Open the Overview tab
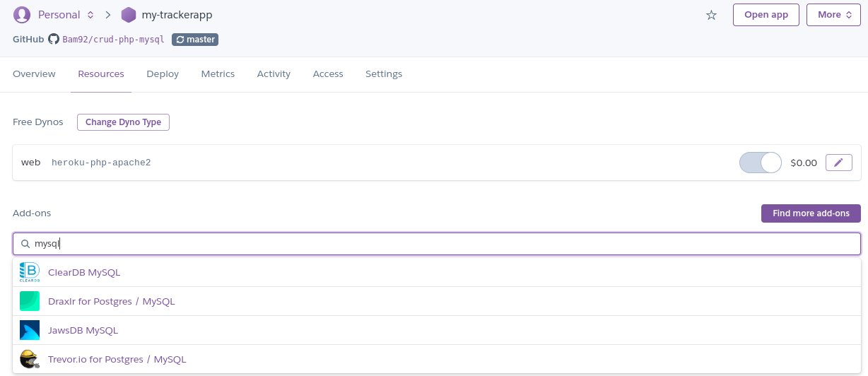This screenshot has width=868, height=376. click(x=34, y=74)
